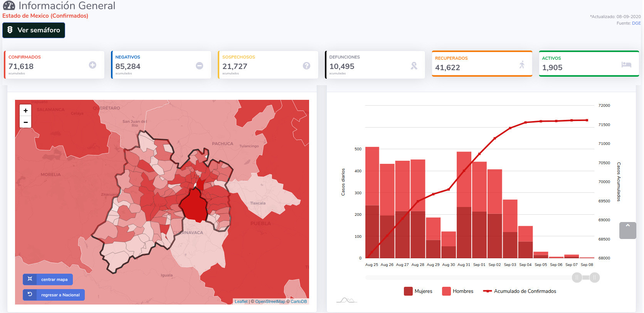
Task: Open the OpenStreetMap attribution link
Action: click(270, 301)
